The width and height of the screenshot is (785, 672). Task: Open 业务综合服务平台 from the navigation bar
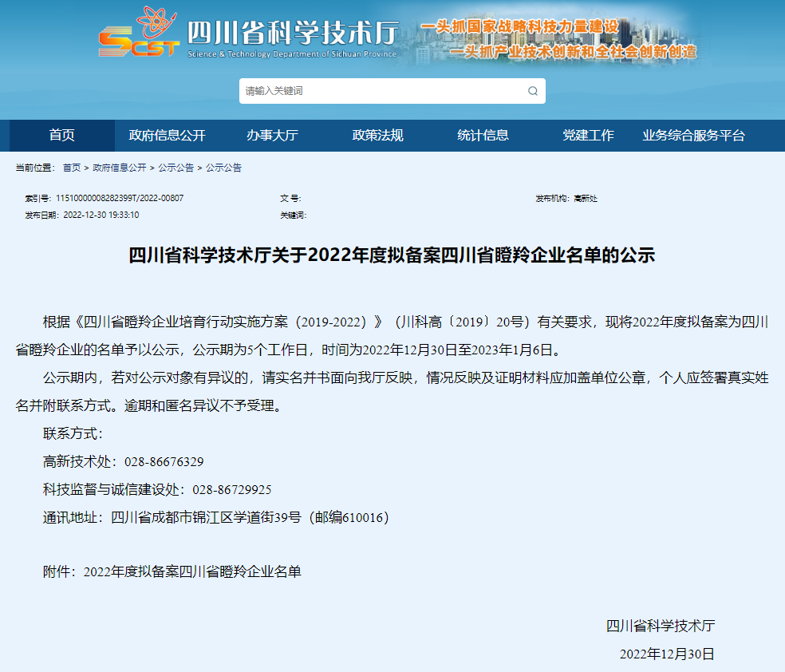click(693, 136)
